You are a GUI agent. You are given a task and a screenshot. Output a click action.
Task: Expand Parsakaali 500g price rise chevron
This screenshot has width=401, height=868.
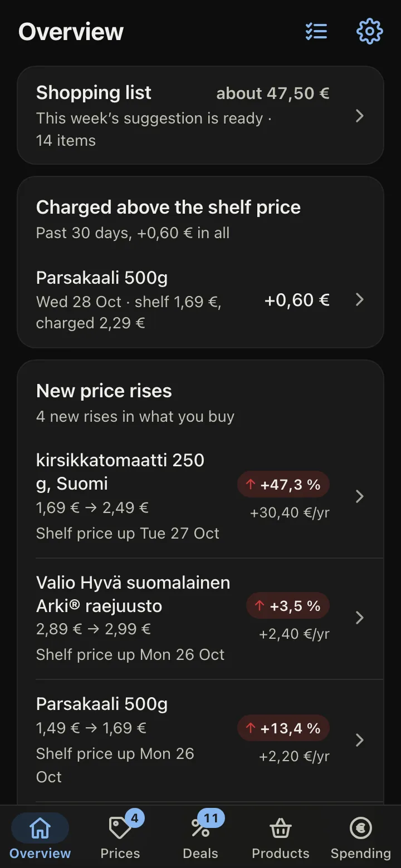point(360,740)
